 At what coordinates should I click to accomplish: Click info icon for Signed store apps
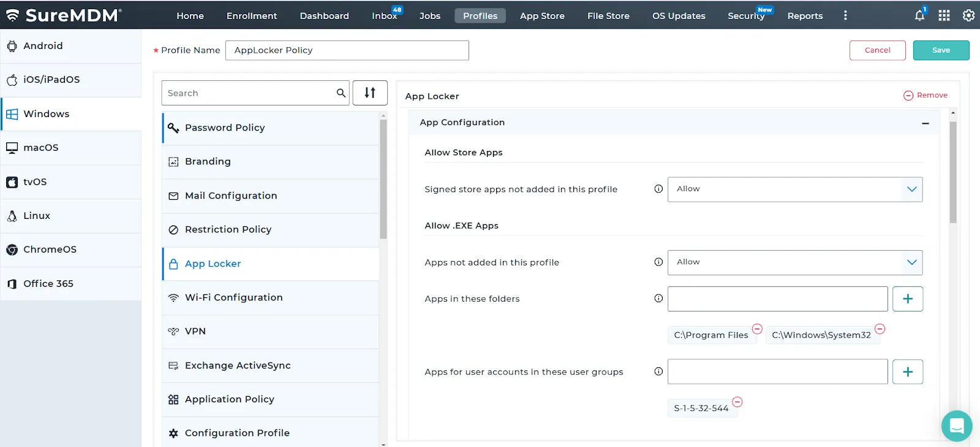(658, 189)
